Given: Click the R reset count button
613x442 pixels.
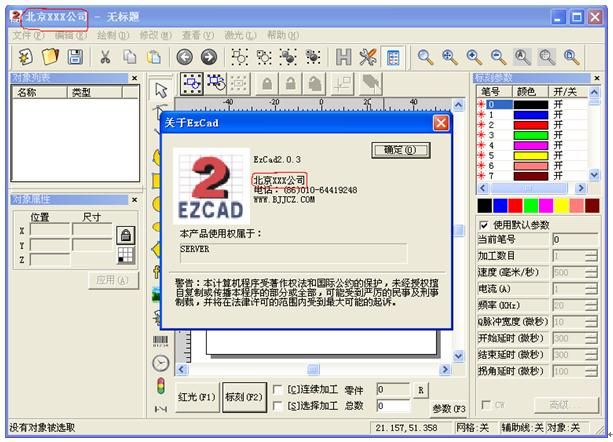Looking at the screenshot, I should pos(421,390).
